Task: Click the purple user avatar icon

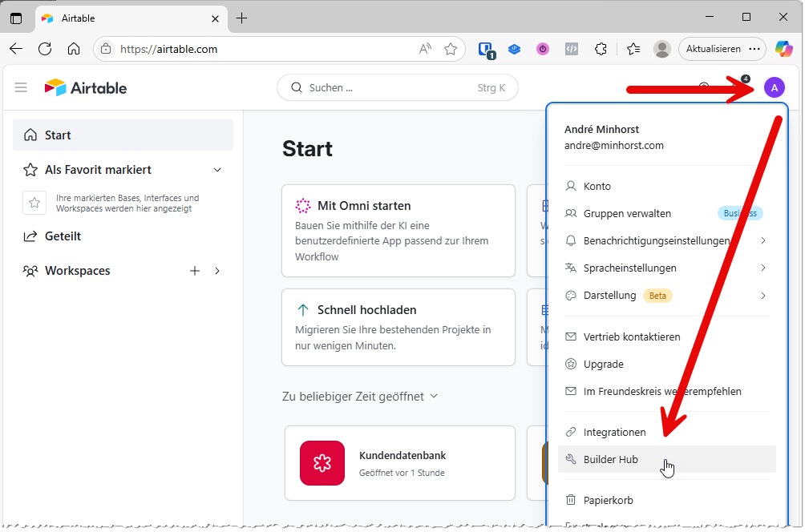Action: pyautogui.click(x=774, y=88)
